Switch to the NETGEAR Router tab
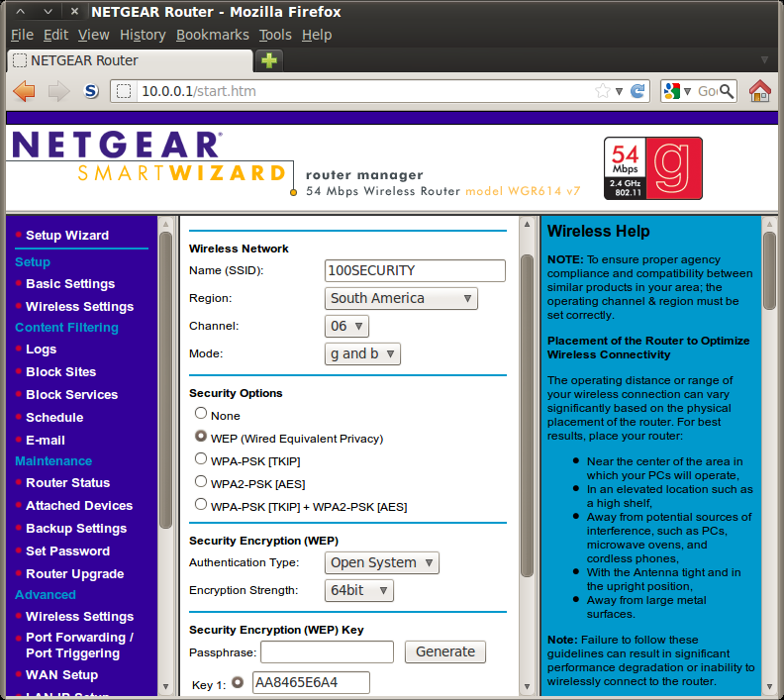 (x=130, y=60)
